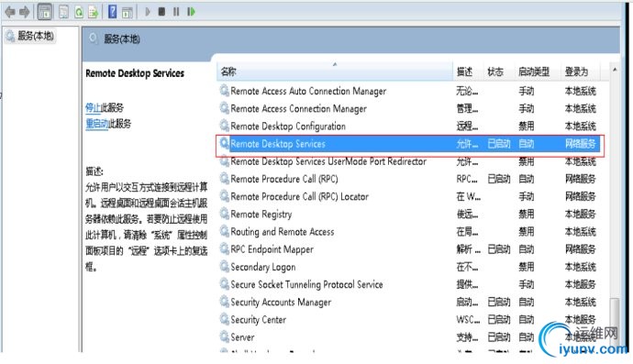
Task: Toggle the show/hide action pane icon
Action: pos(128,13)
